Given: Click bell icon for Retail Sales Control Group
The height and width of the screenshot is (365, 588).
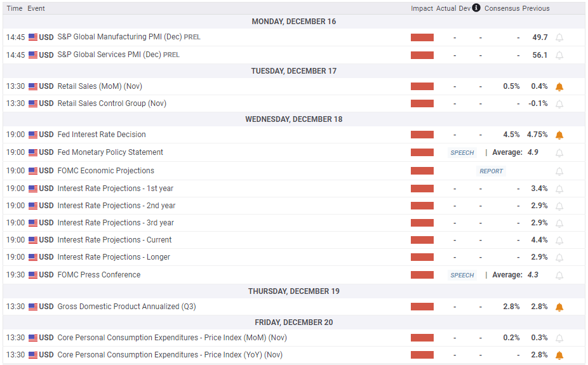Looking at the screenshot, I should point(559,103).
